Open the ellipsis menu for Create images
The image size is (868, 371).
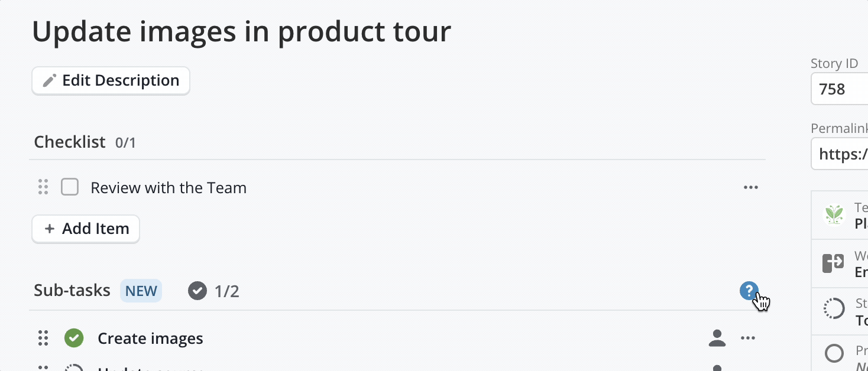(748, 339)
